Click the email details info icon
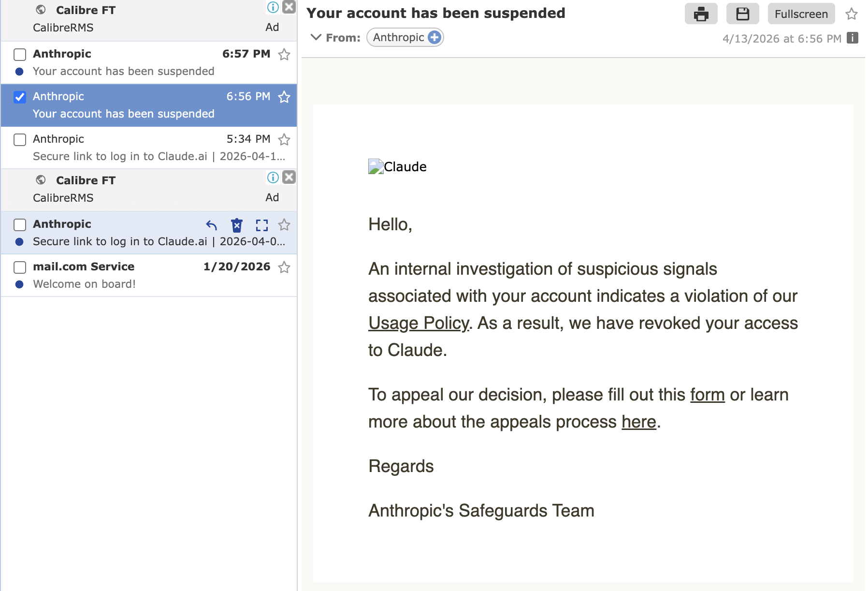 [x=853, y=38]
